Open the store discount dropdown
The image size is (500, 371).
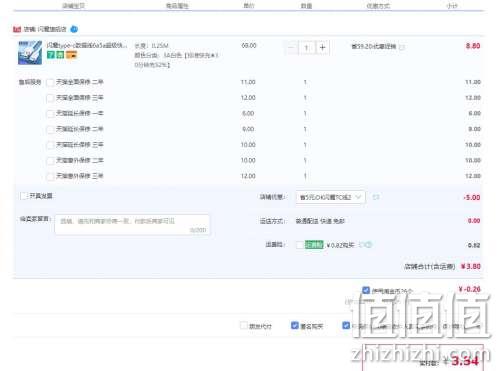[x=330, y=197]
